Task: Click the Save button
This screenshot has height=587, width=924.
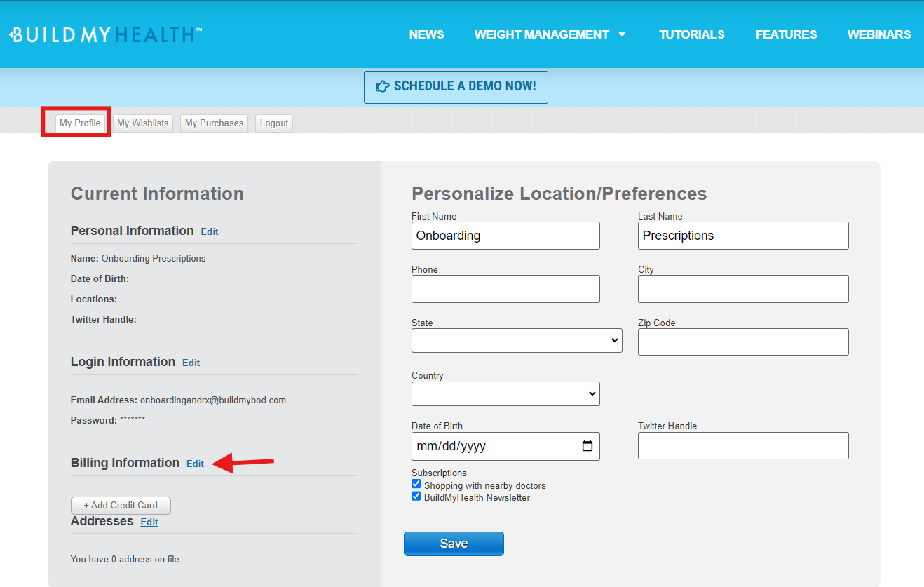Action: 454,544
